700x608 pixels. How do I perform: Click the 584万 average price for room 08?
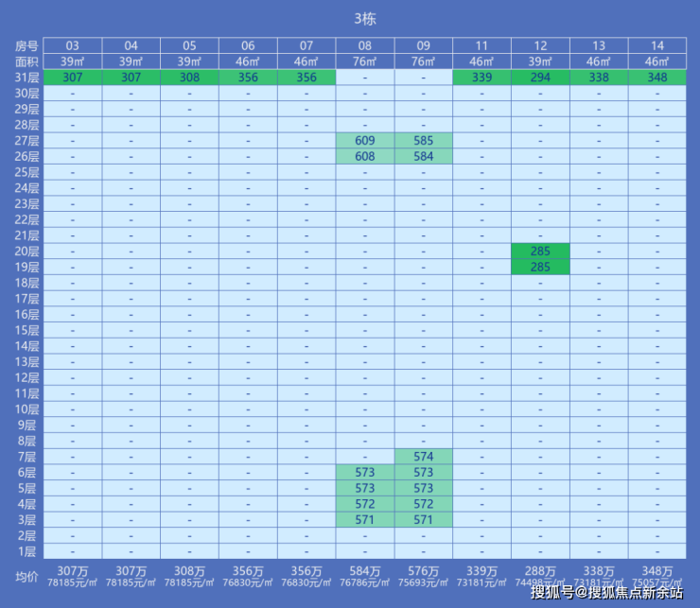click(364, 571)
